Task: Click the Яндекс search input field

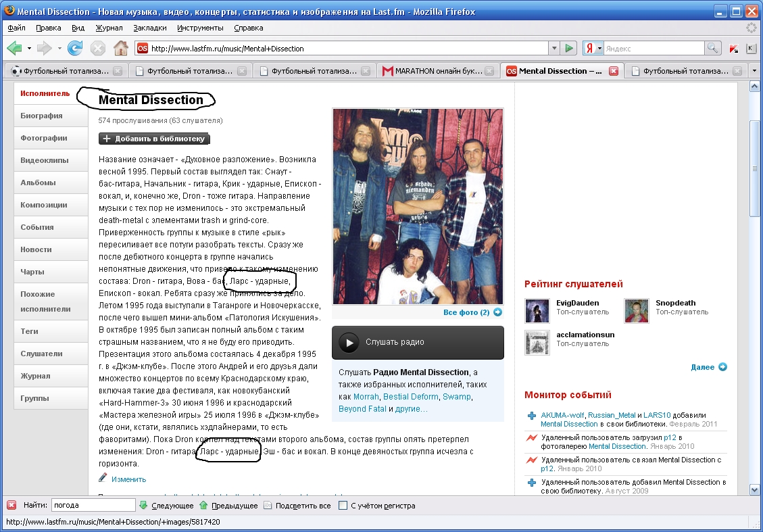Action: coord(654,48)
